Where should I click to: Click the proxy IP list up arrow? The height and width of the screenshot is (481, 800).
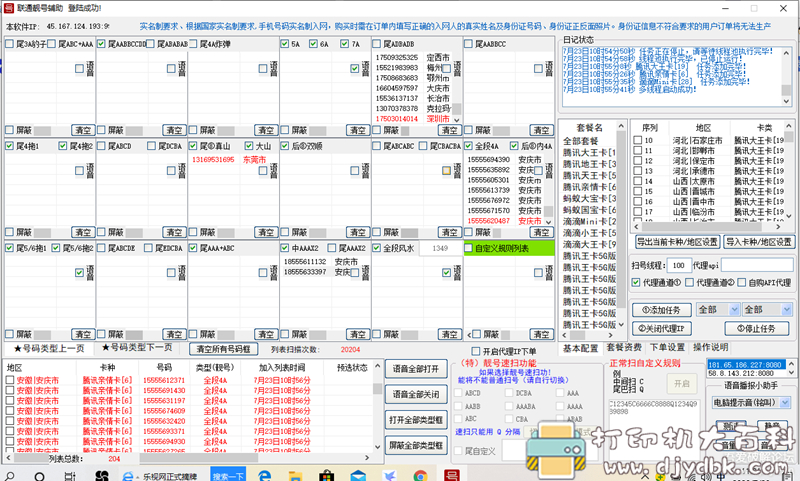pos(791,364)
